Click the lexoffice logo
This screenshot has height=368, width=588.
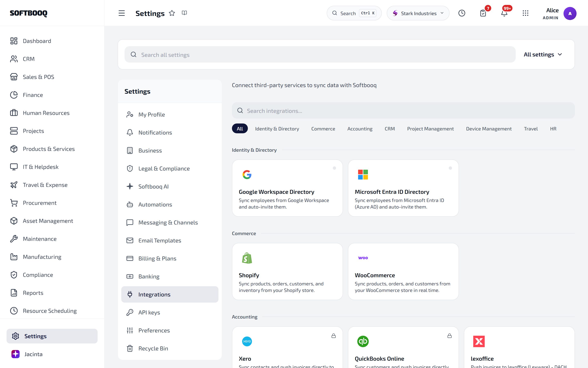coord(479,341)
